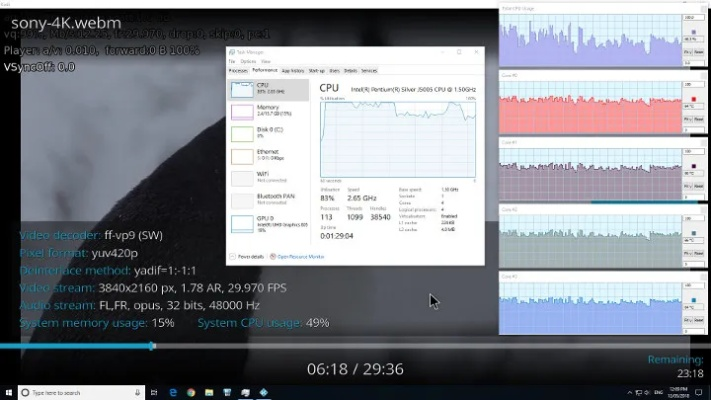Select the Ethernet performance entry
The height and width of the screenshot is (400, 711).
point(243,156)
